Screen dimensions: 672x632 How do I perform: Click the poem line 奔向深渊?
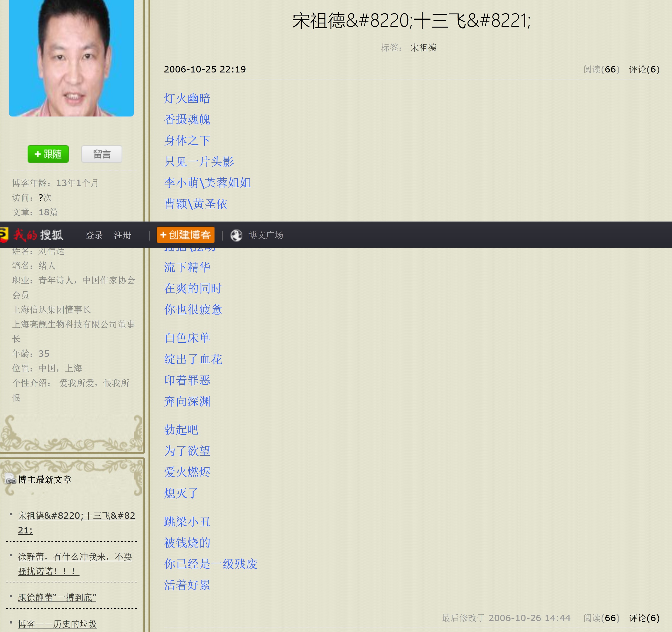187,401
